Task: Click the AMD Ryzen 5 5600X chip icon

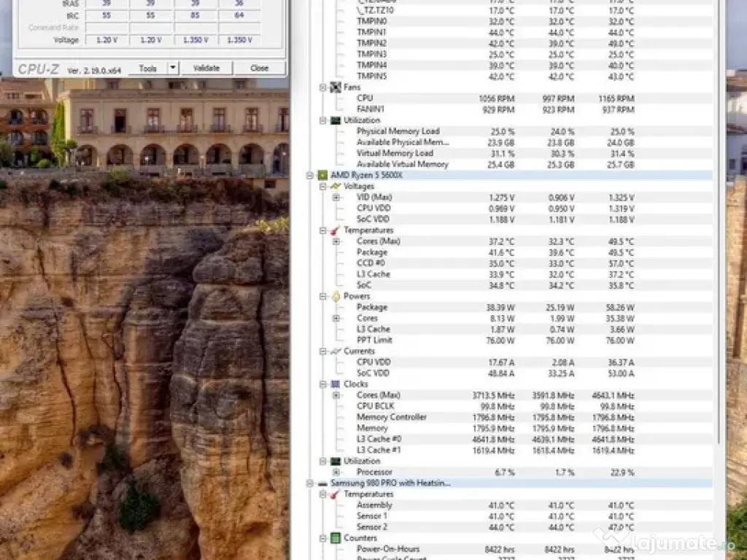Action: (322, 175)
